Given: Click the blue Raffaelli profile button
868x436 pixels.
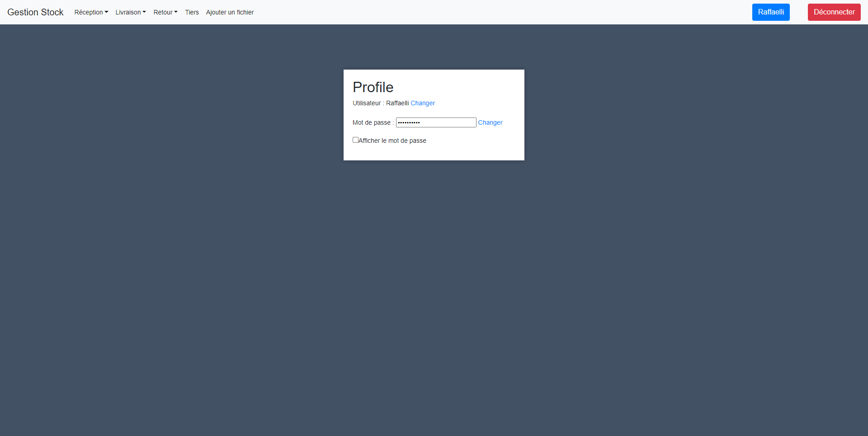Looking at the screenshot, I should point(770,12).
